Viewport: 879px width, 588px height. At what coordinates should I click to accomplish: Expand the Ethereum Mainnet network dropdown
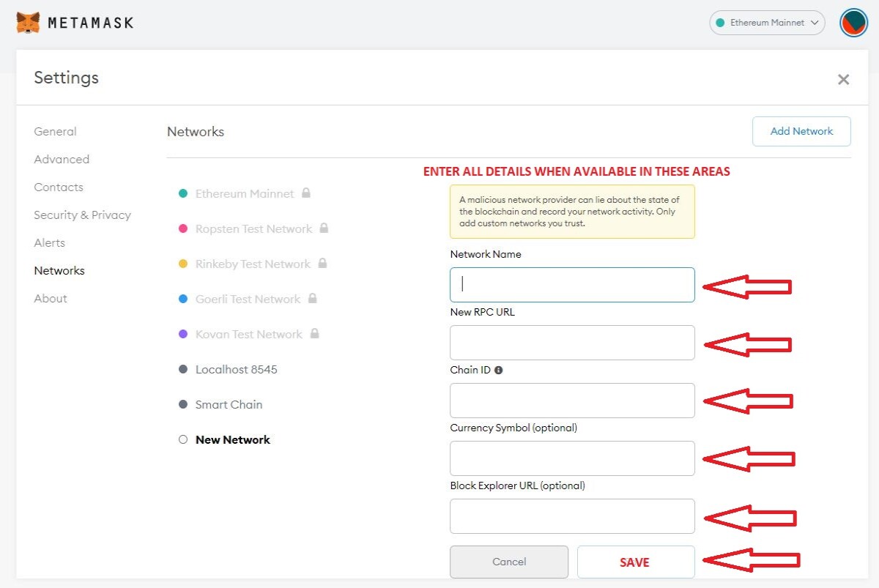pos(767,23)
